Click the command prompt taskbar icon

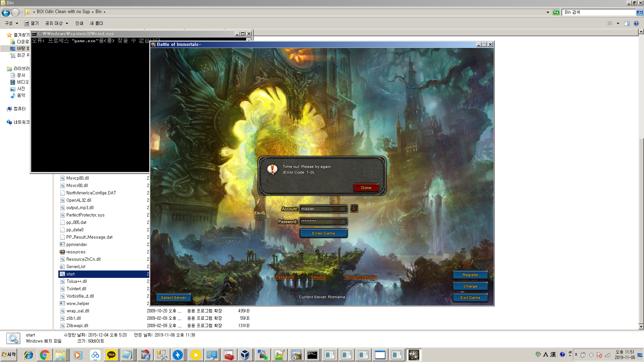point(312,355)
